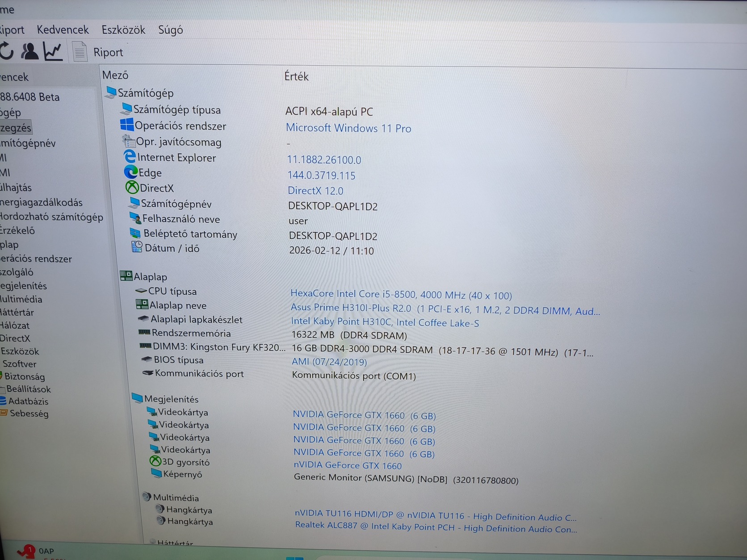Open the nVIDIA TU116 HDMI/DP audio link
Viewport: 747px width, 560px height.
[x=436, y=516]
